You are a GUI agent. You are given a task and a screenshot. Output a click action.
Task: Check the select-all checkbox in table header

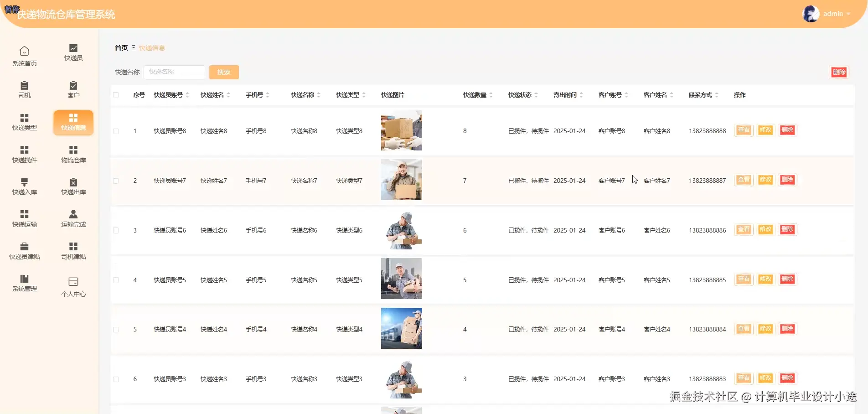click(x=116, y=95)
